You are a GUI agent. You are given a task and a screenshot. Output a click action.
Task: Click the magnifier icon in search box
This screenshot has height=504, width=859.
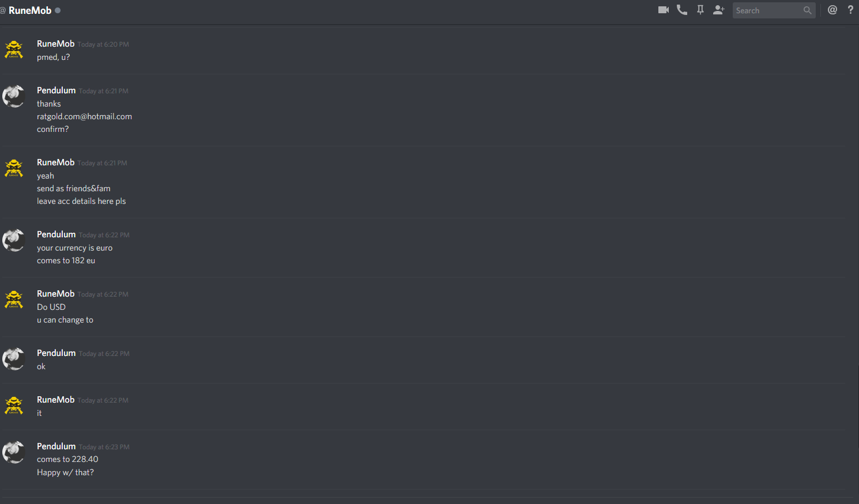(807, 10)
